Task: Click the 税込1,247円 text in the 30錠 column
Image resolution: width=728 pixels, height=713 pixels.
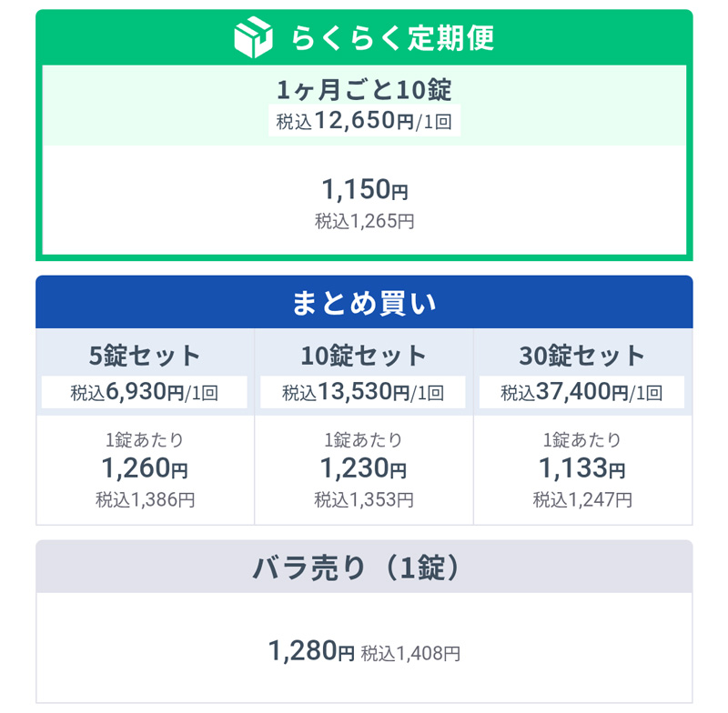Action: 582,499
